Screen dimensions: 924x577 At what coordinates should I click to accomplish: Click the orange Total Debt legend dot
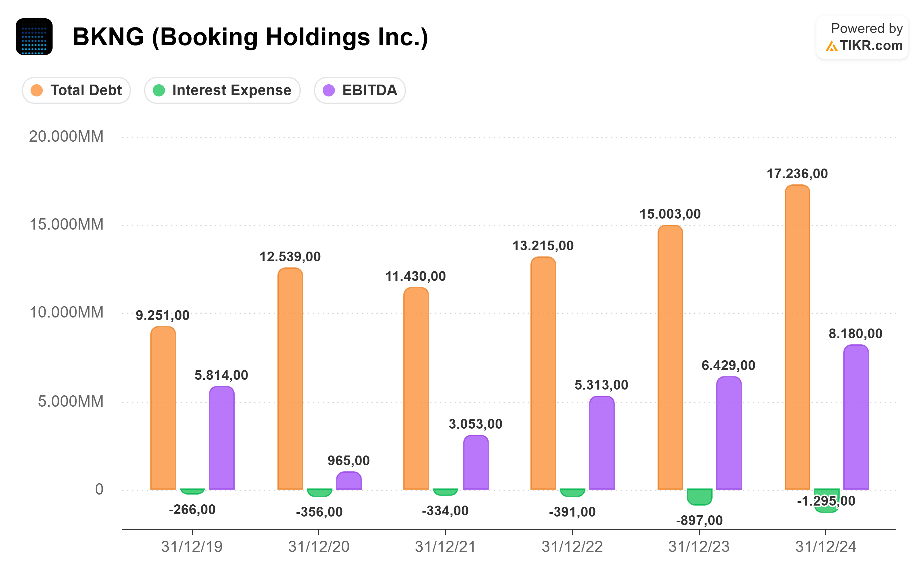click(37, 90)
